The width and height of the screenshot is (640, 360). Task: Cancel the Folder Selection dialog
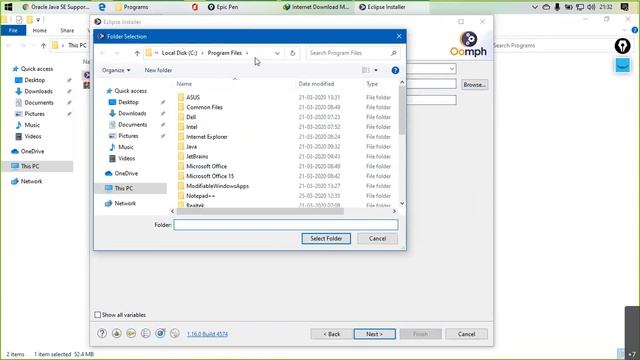(378, 238)
